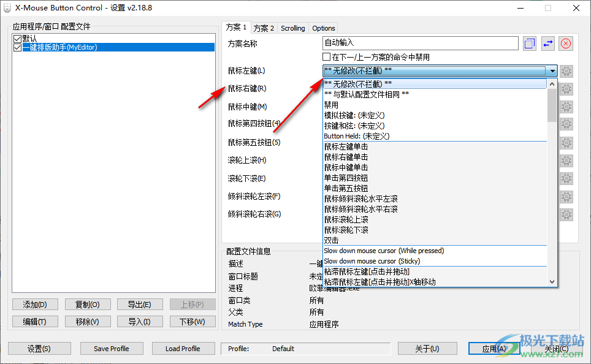This screenshot has height=364, width=591.
Task: Choose 鼠标倾斜滚轮水平左滚 option
Action: (x=435, y=199)
